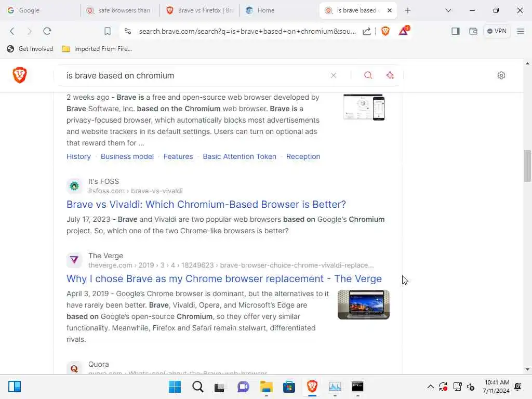Open Windows taskbar Search
The height and width of the screenshot is (399, 532).
pyautogui.click(x=198, y=387)
